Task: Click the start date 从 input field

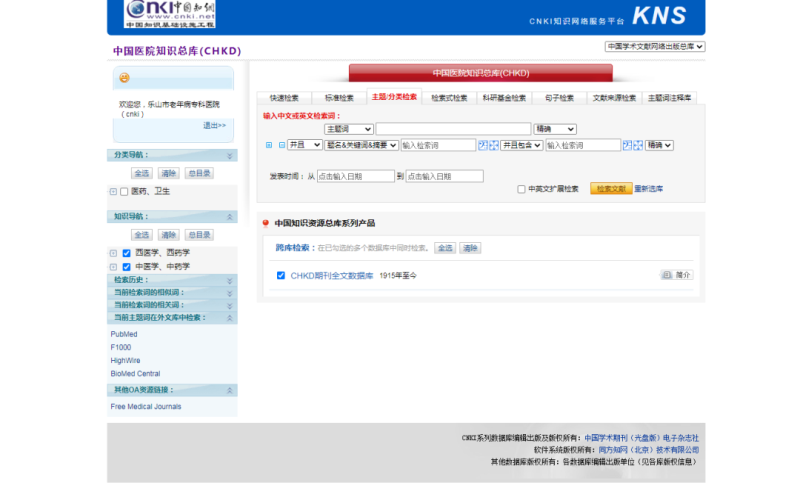Action: 356,177
